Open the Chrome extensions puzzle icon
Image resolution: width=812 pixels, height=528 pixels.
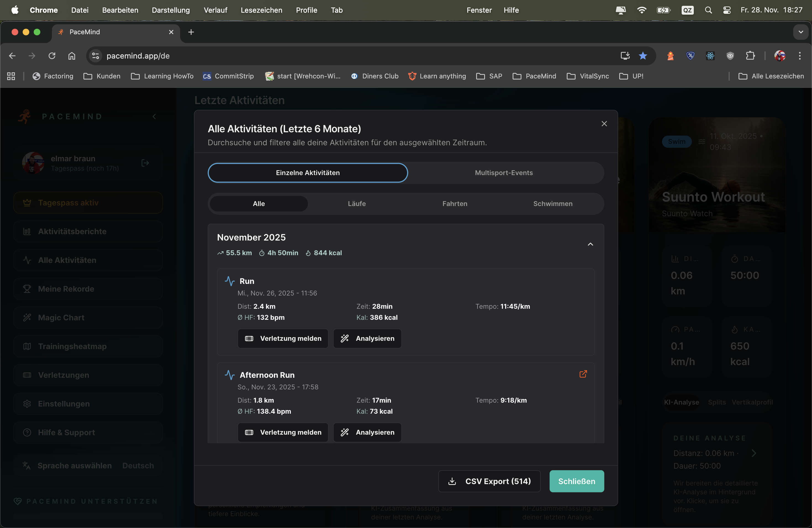750,56
